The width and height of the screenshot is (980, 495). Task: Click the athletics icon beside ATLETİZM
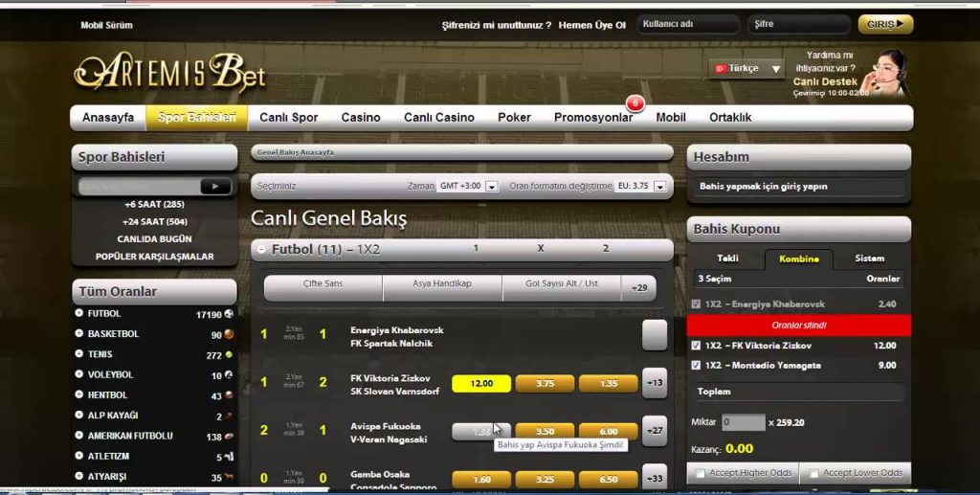click(229, 457)
